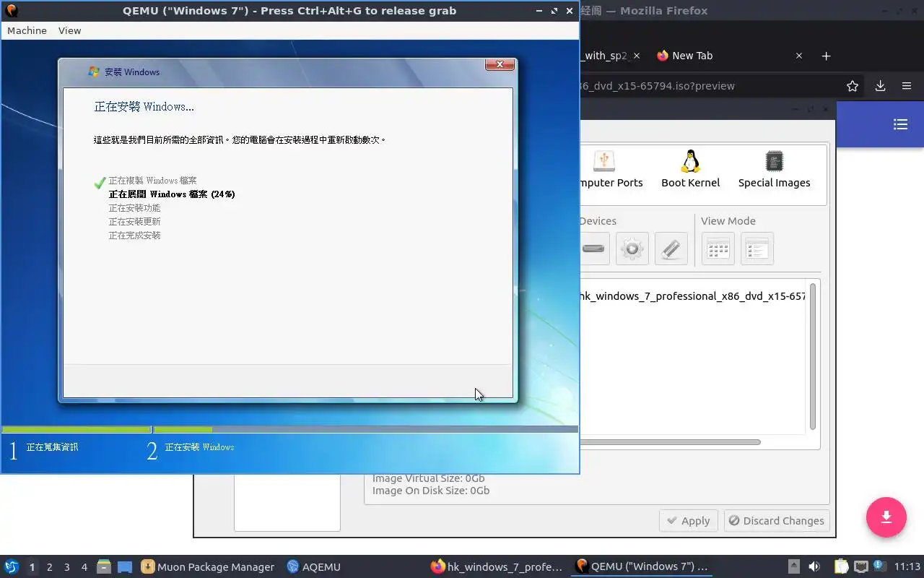Click the Windows install progress bar
Viewport: 924px width, 578px height.
click(x=290, y=429)
